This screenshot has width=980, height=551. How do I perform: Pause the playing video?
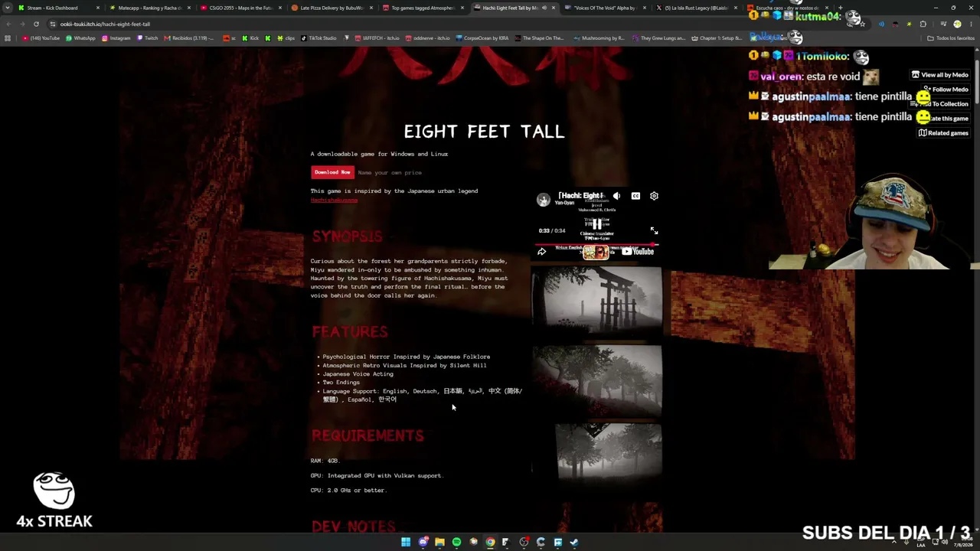596,224
